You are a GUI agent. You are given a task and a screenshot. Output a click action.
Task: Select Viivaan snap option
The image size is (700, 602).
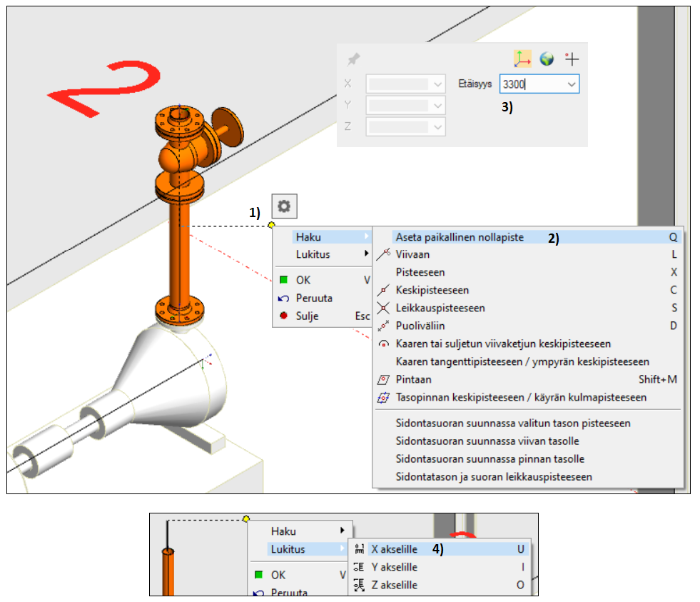point(528,254)
